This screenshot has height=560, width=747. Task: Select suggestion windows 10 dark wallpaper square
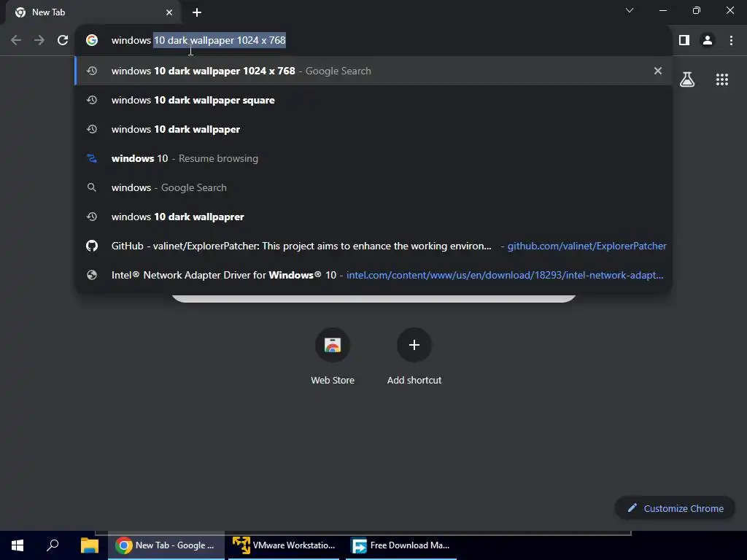tap(373, 100)
